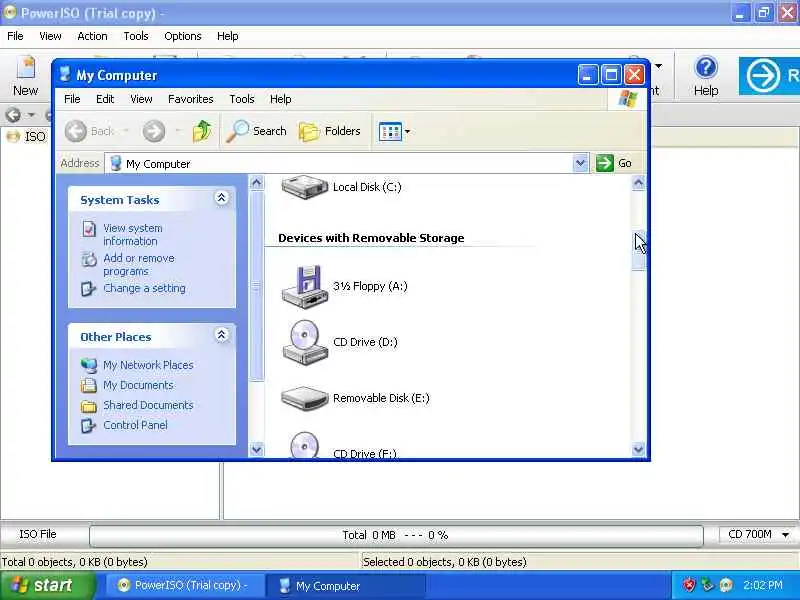Open Shared Documents link

pos(148,406)
